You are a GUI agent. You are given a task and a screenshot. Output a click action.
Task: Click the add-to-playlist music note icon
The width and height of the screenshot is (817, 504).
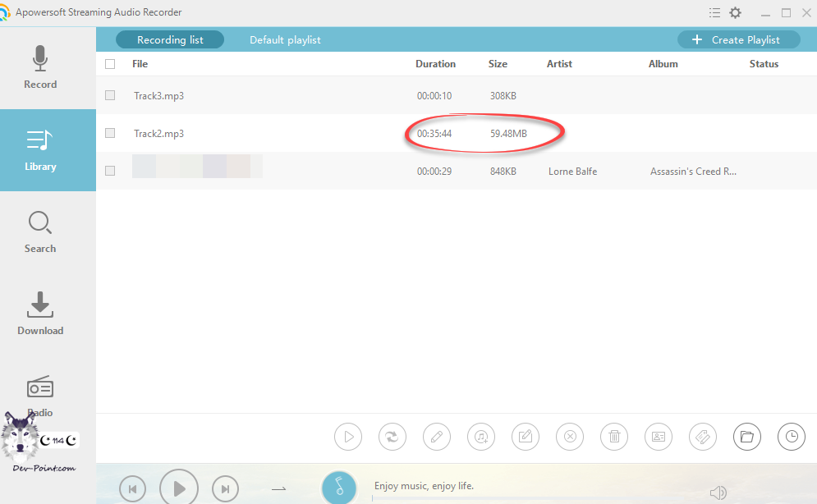coord(481,437)
